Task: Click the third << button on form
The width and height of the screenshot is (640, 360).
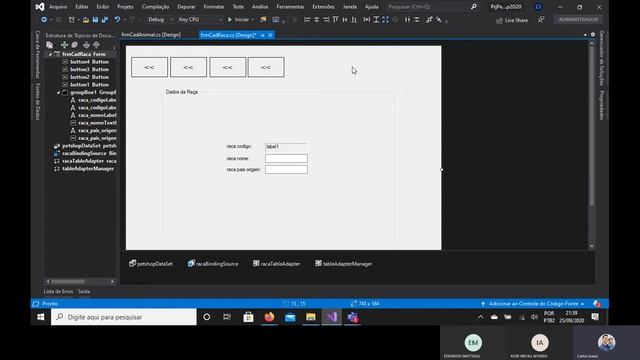Action: pos(228,67)
